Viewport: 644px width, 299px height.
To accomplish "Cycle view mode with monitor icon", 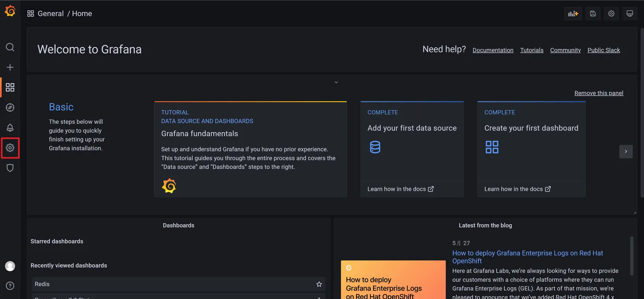I will [630, 14].
